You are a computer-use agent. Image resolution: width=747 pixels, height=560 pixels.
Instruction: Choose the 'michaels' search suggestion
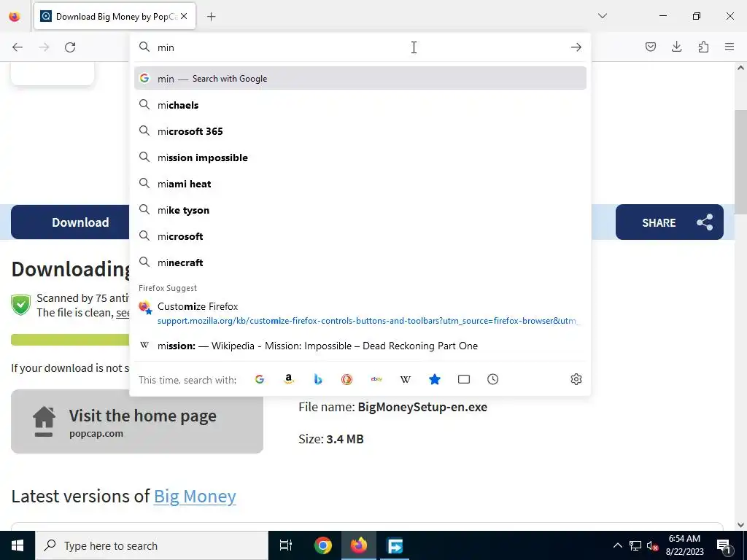[360, 105]
